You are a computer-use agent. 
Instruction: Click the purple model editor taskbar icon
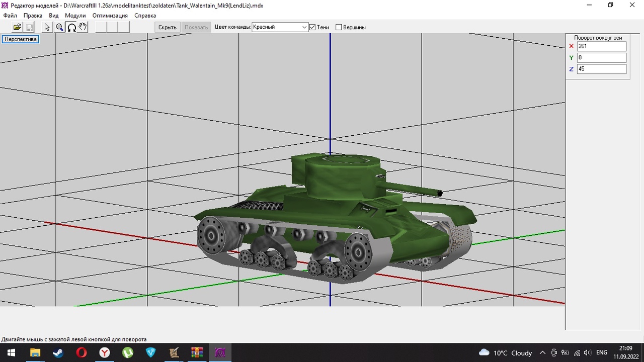click(x=220, y=352)
